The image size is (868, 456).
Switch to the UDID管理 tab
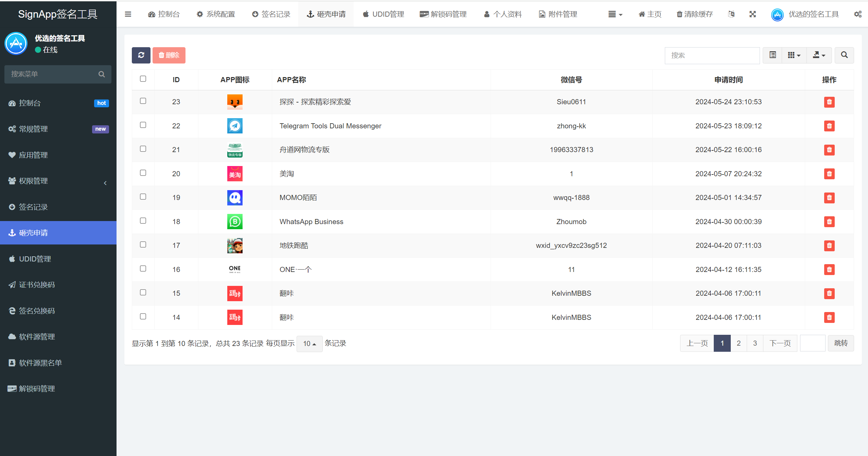[x=383, y=14]
